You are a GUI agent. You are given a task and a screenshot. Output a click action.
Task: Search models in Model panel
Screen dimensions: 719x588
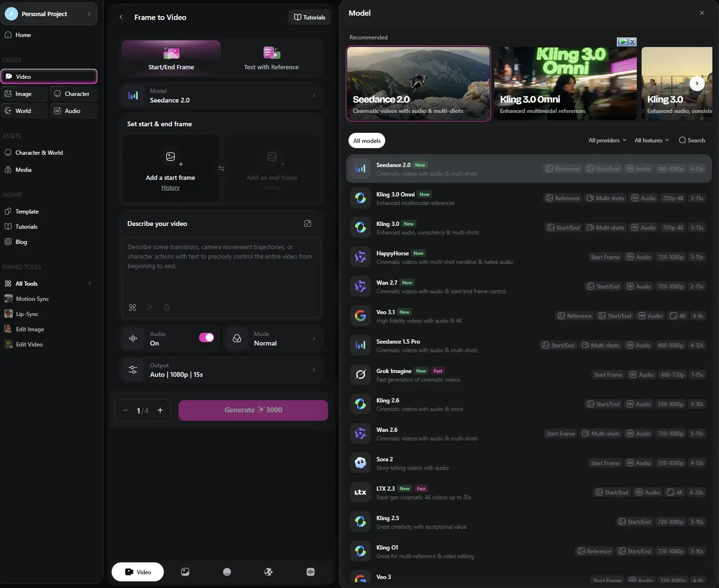pos(692,140)
